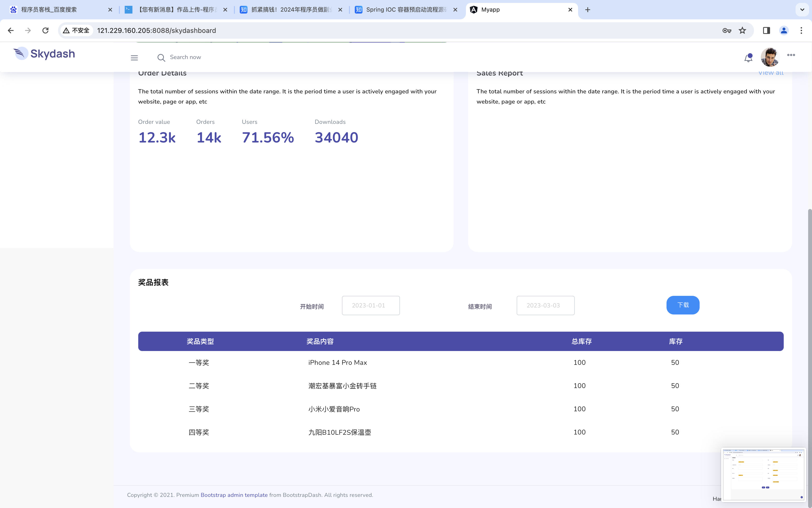The width and height of the screenshot is (812, 508).
Task: Open saved passwords key icon
Action: point(726,30)
